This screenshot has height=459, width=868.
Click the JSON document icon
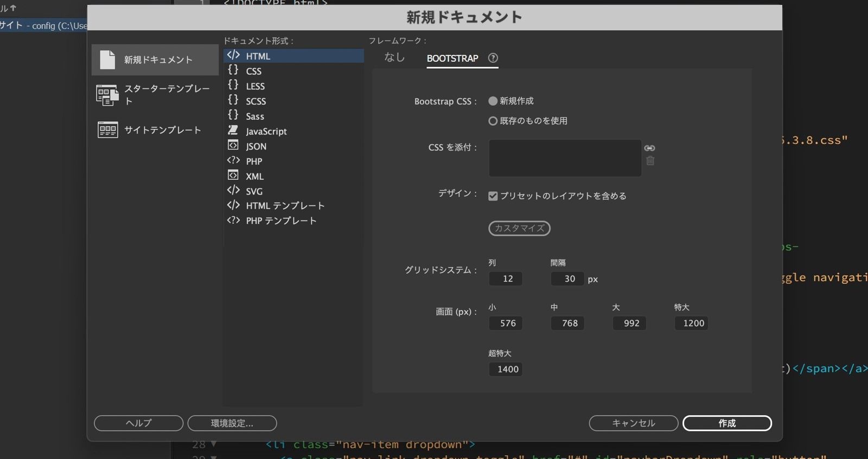(233, 145)
